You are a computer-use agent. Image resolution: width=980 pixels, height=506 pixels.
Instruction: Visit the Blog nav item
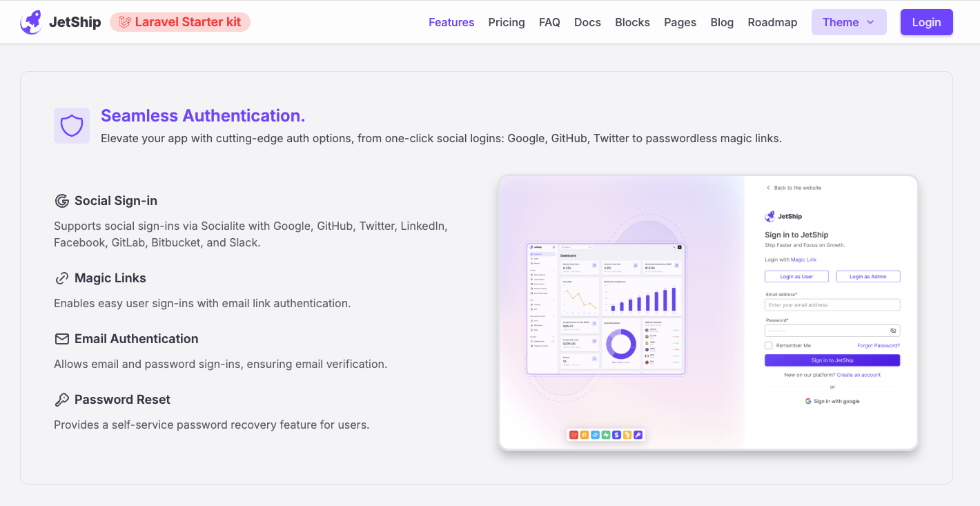tap(722, 22)
